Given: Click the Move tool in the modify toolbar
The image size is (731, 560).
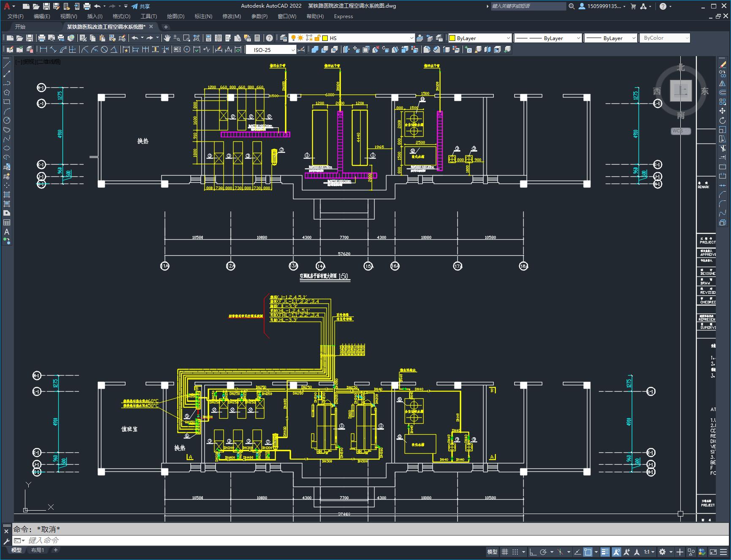Looking at the screenshot, I should 723,111.
